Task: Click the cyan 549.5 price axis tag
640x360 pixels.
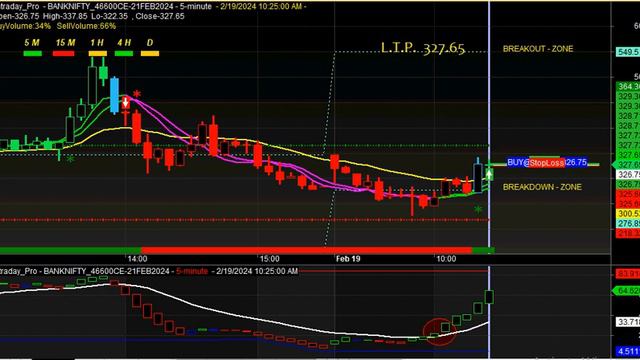Action: 627,52
